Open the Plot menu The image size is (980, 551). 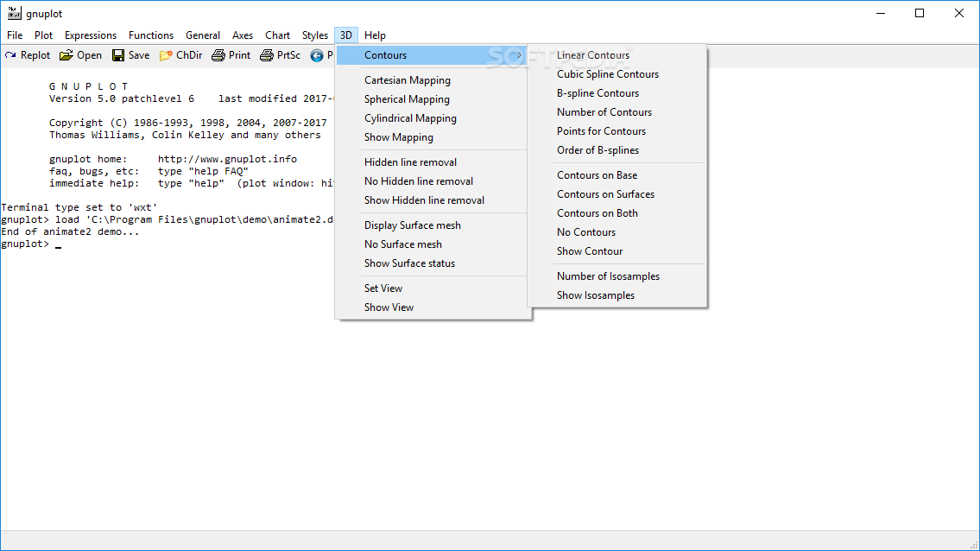click(x=44, y=35)
